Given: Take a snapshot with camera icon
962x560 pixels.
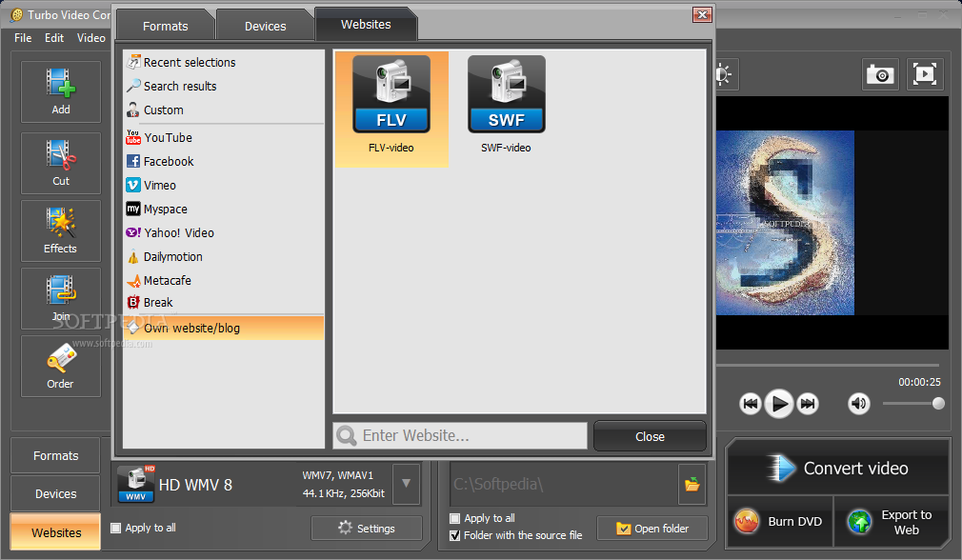Looking at the screenshot, I should pyautogui.click(x=880, y=75).
